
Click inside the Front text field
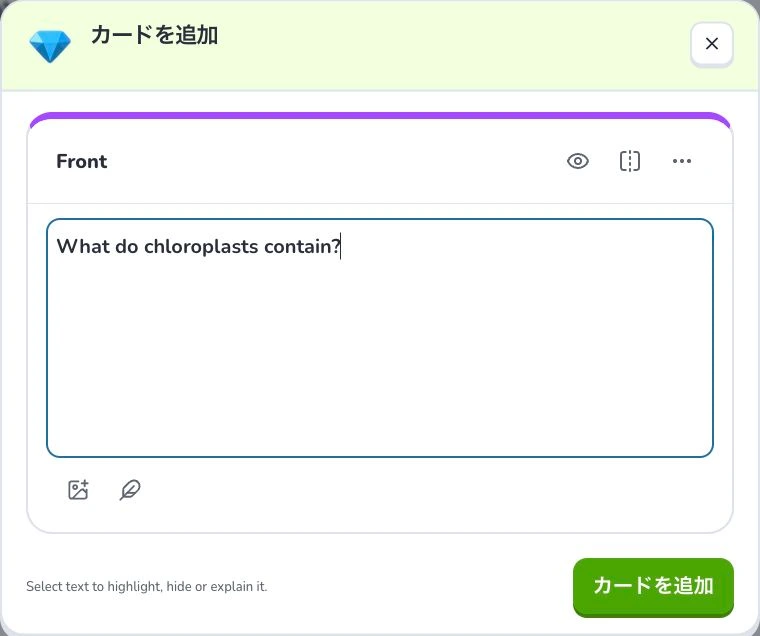(380, 338)
